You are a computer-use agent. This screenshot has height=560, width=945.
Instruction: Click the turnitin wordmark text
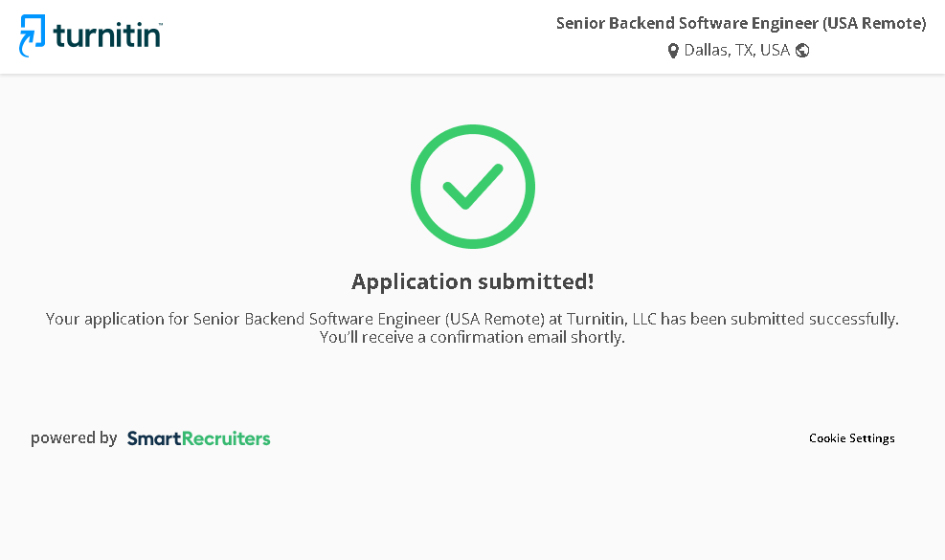[x=106, y=35]
